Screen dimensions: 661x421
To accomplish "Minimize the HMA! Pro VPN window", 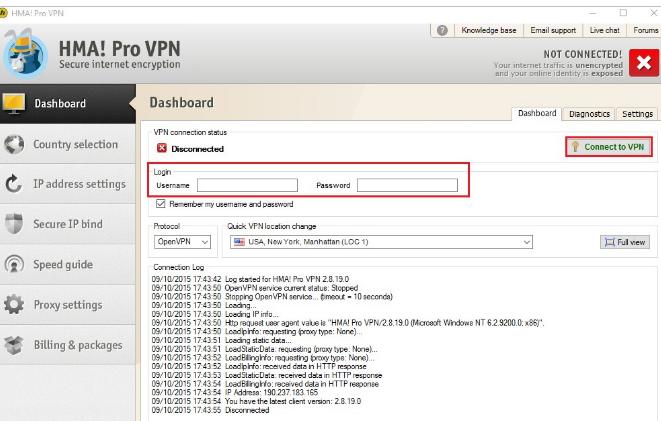I will click(x=592, y=13).
